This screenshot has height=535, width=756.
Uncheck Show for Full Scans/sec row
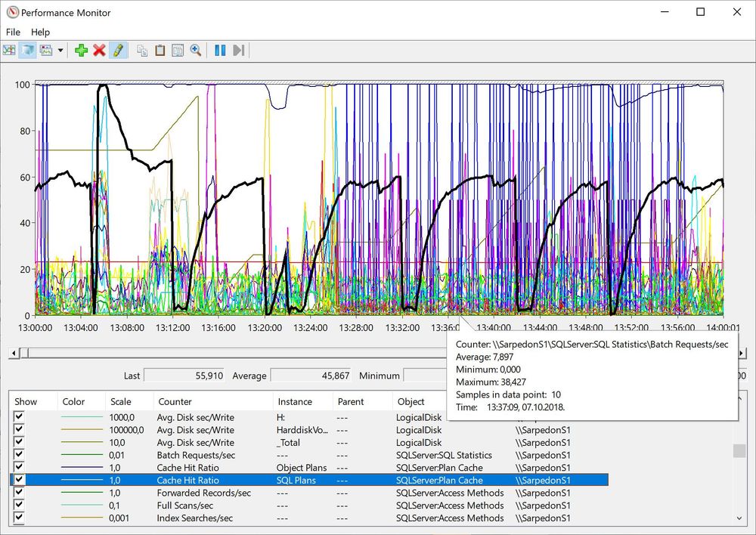click(19, 505)
